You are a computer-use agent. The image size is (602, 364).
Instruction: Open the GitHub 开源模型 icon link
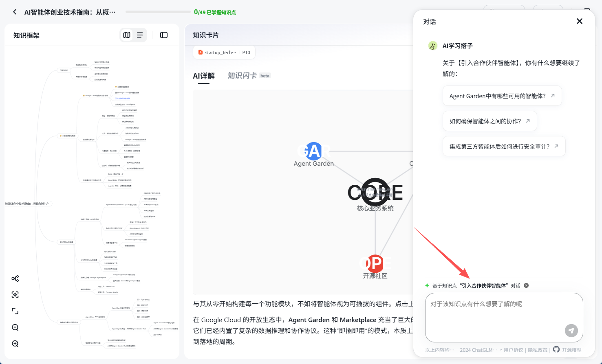pyautogui.click(x=556, y=350)
